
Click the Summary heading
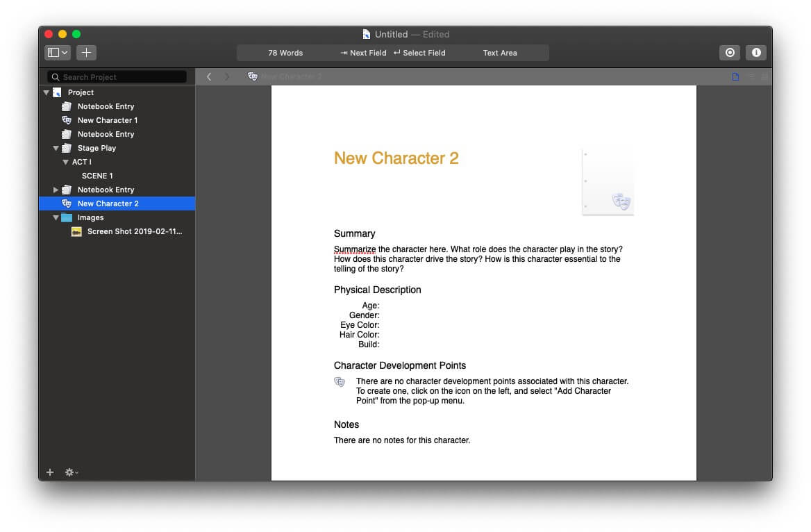(x=354, y=233)
